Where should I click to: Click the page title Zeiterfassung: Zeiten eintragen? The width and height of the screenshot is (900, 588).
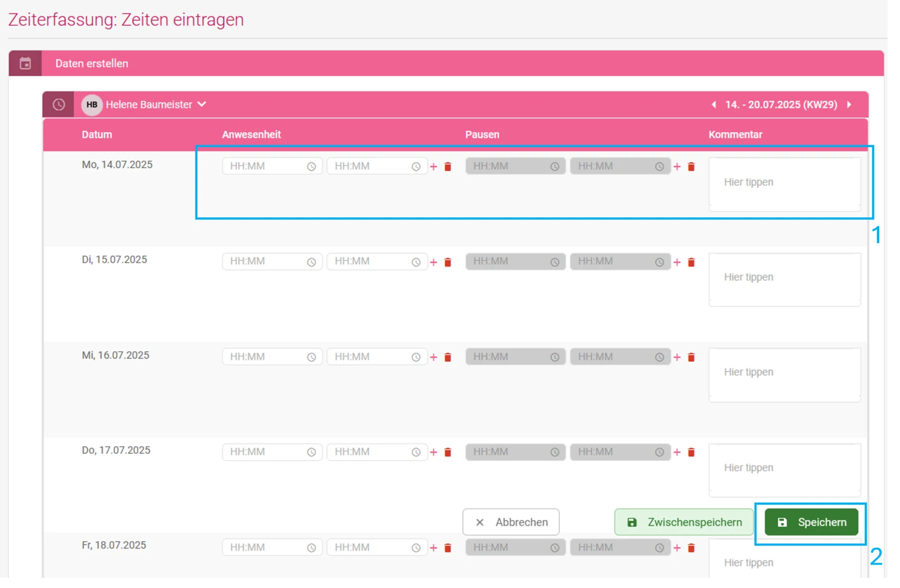[126, 20]
